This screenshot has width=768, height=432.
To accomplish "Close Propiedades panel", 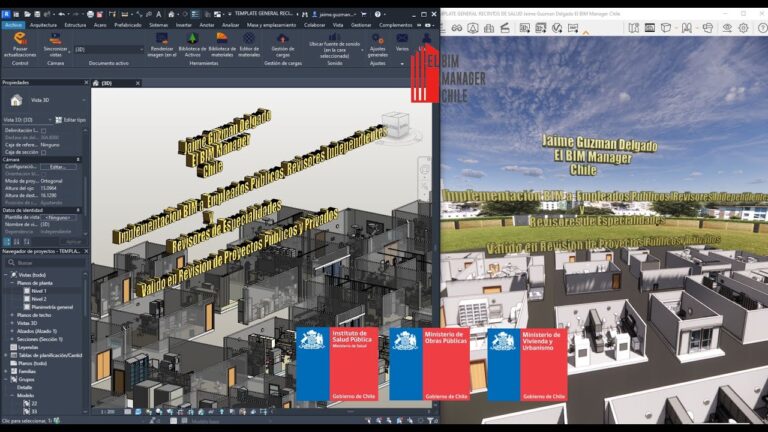I will pos(86,83).
